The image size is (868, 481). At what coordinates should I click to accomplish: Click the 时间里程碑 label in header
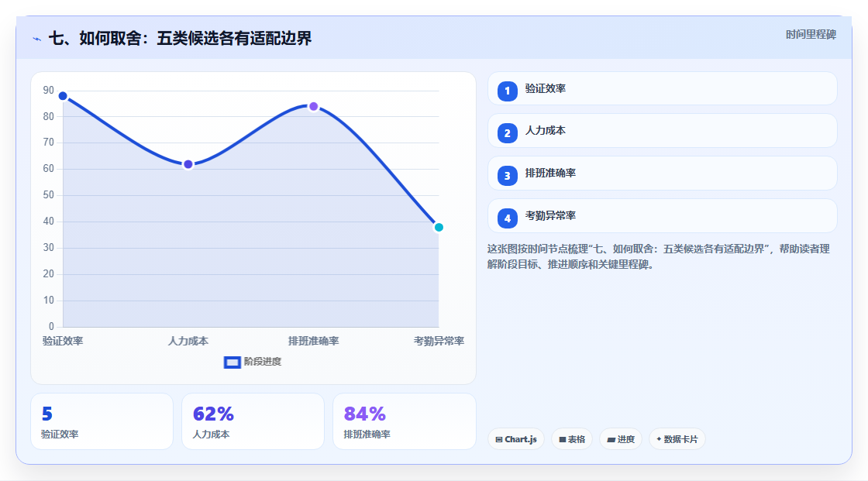(811, 34)
